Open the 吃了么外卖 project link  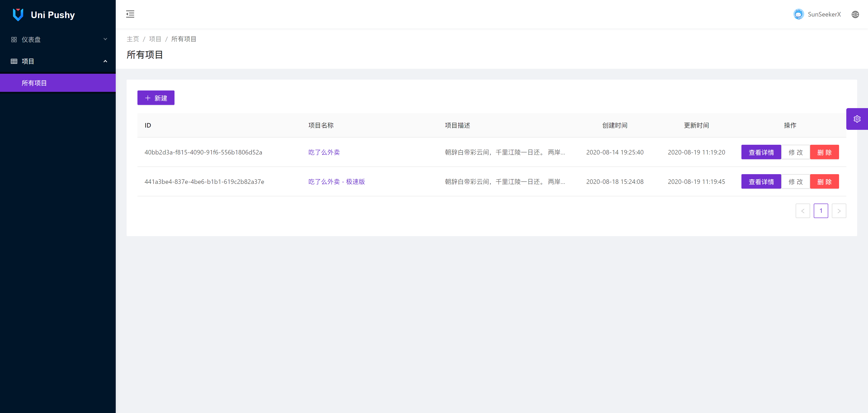tap(324, 152)
